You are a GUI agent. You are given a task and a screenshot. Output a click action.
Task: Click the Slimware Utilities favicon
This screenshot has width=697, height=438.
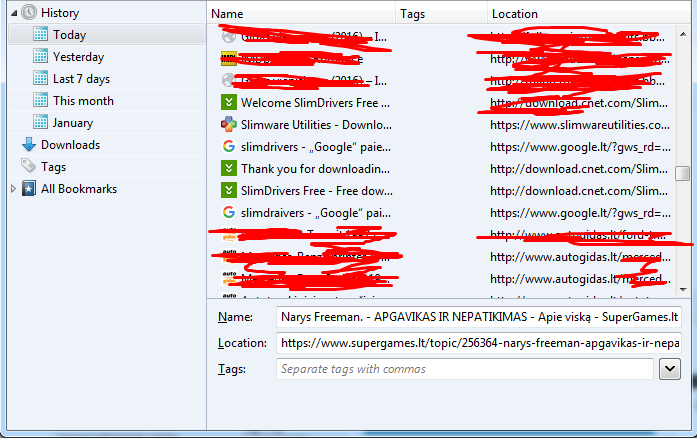(228, 124)
